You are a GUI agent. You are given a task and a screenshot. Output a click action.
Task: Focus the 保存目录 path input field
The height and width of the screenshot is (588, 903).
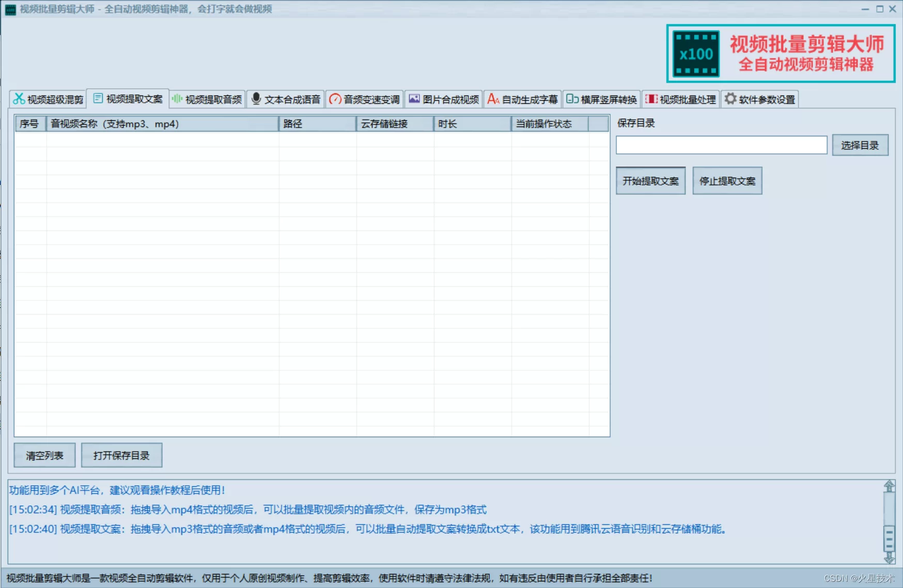coord(721,145)
